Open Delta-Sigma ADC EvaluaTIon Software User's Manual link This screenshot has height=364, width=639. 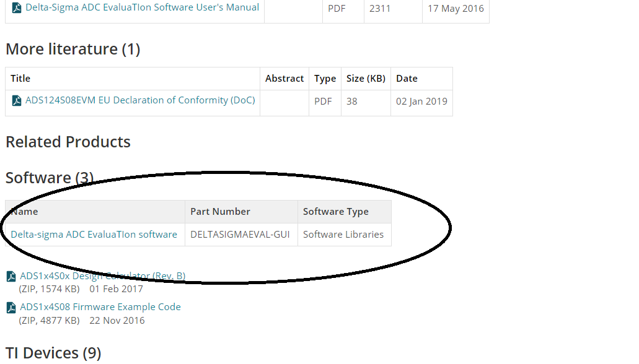142,7
